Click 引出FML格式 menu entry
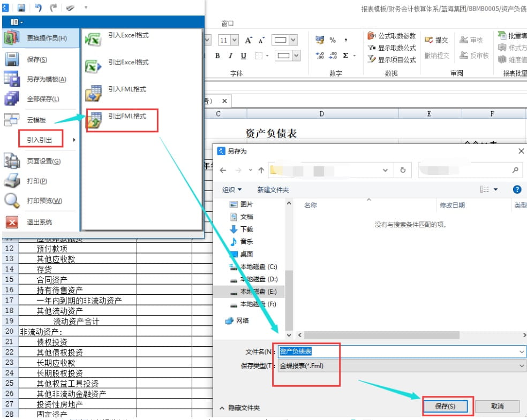The width and height of the screenshot is (527, 420). 126,116
